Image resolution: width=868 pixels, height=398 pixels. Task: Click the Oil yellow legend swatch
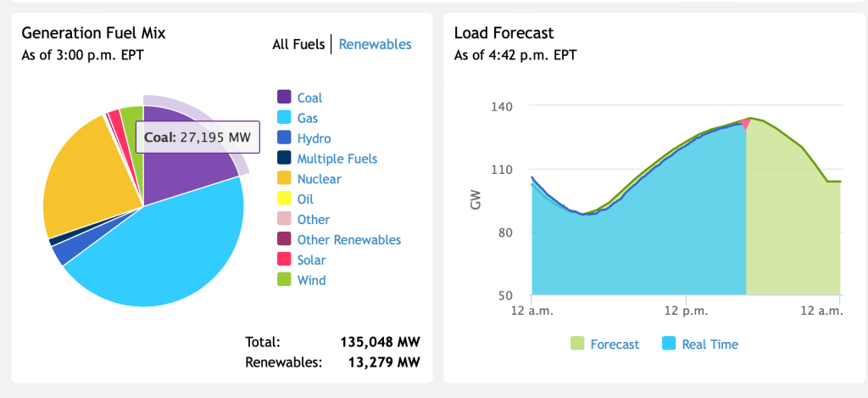(x=284, y=199)
